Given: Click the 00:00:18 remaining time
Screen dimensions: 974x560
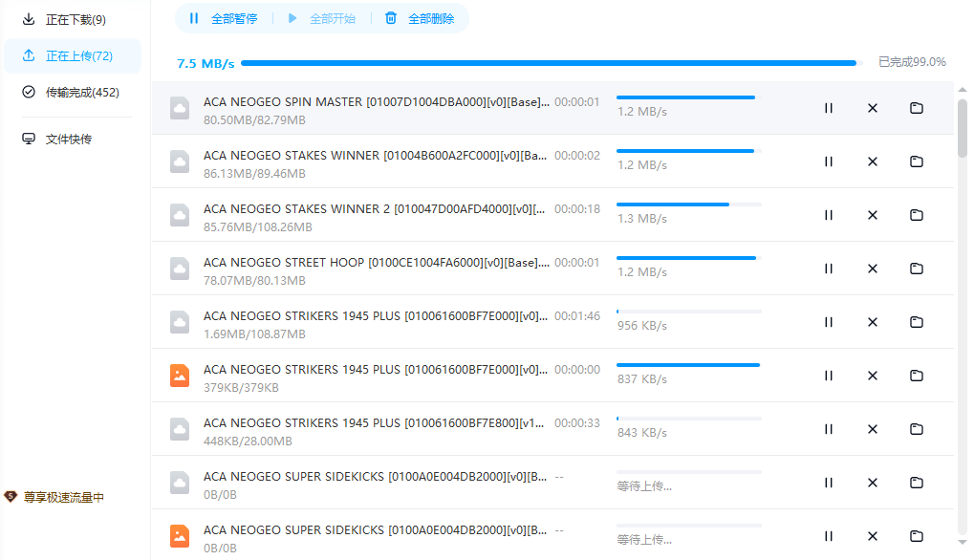Looking at the screenshot, I should (x=577, y=209).
